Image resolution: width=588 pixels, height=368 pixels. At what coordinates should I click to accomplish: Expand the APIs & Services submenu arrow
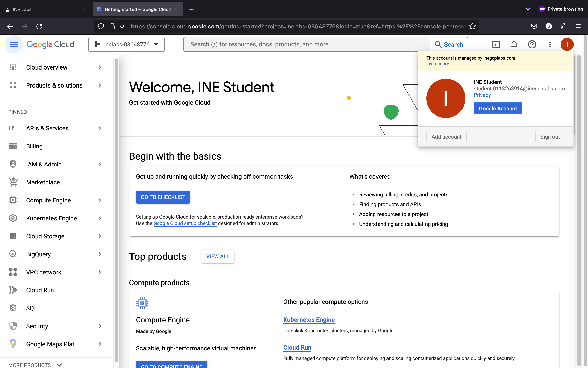(100, 128)
